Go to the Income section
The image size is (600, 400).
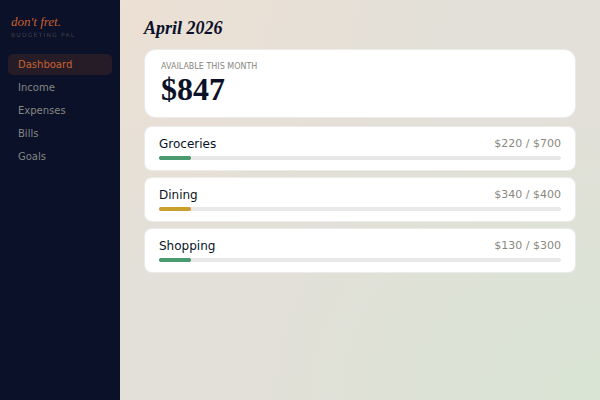pyautogui.click(x=36, y=87)
